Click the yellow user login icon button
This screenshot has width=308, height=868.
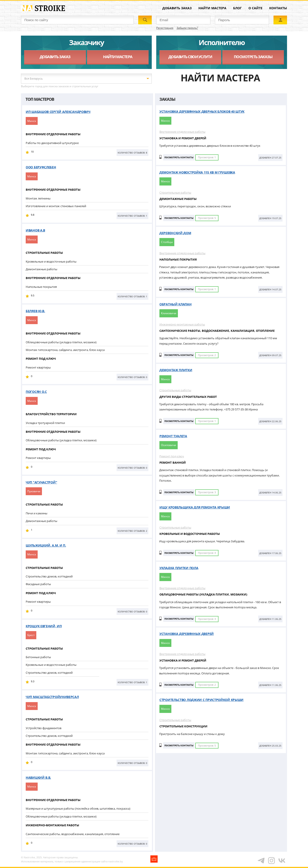tap(280, 20)
